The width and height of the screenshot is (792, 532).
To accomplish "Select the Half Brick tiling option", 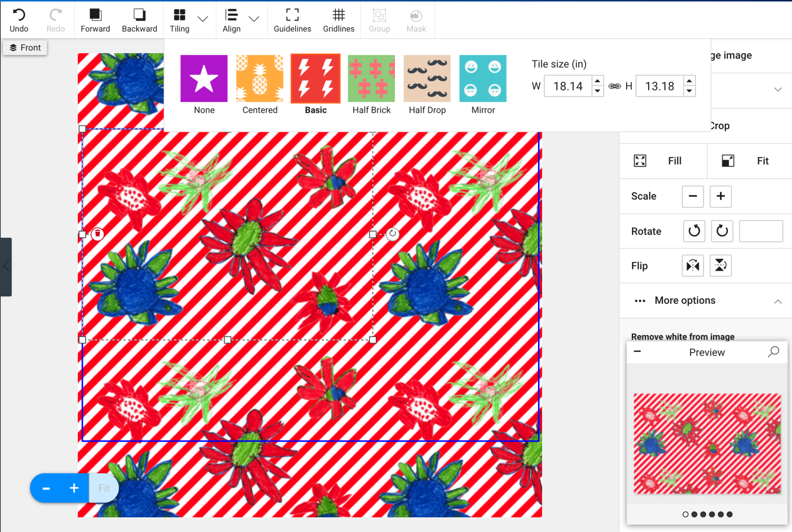I will [x=371, y=79].
